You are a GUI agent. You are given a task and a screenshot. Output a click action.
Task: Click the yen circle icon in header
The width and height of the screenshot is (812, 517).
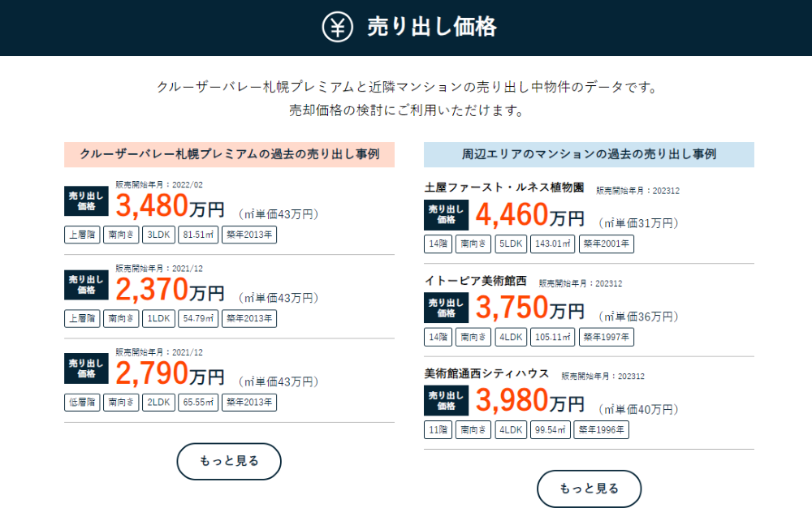pos(337,27)
